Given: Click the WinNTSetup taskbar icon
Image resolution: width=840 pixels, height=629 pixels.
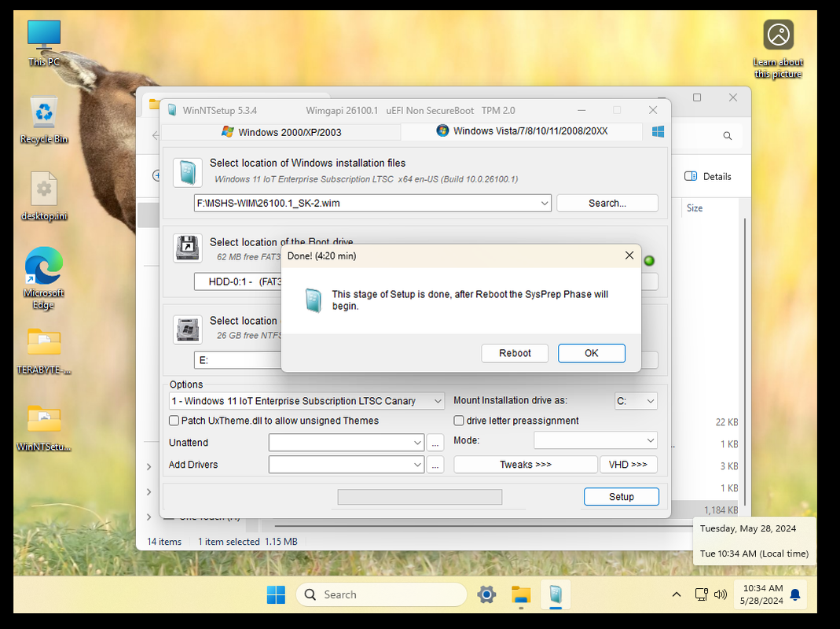Looking at the screenshot, I should point(556,594).
